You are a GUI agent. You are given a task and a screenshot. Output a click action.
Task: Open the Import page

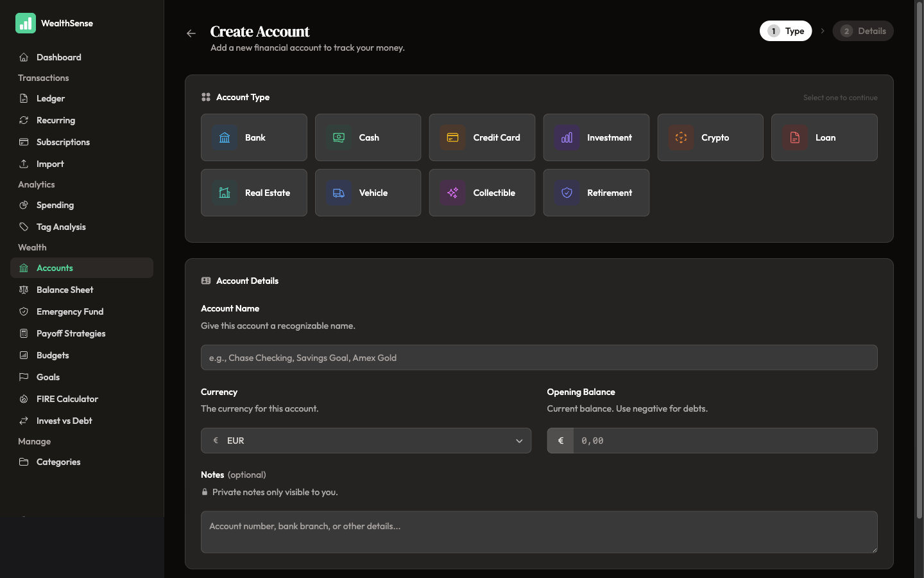click(x=81, y=164)
